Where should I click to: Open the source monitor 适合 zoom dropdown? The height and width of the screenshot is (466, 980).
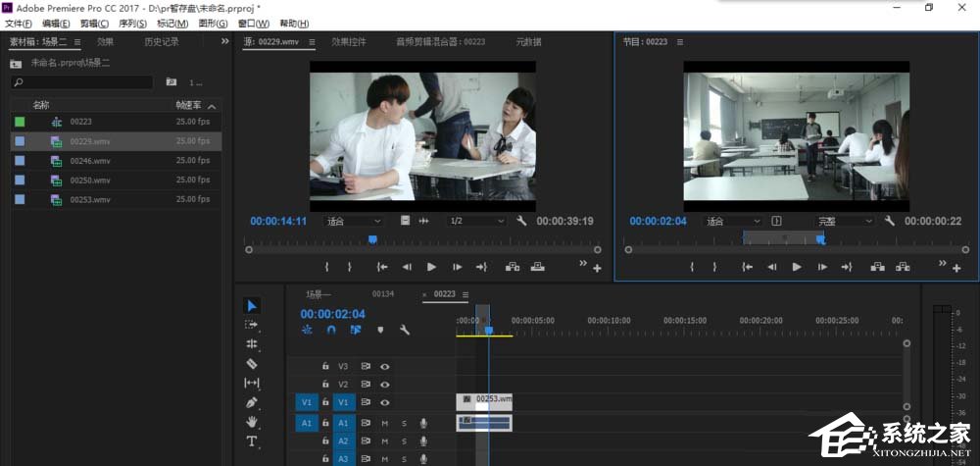(x=354, y=222)
